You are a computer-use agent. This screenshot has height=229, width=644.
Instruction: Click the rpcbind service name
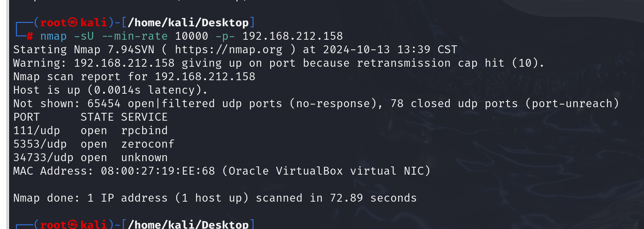coord(144,130)
